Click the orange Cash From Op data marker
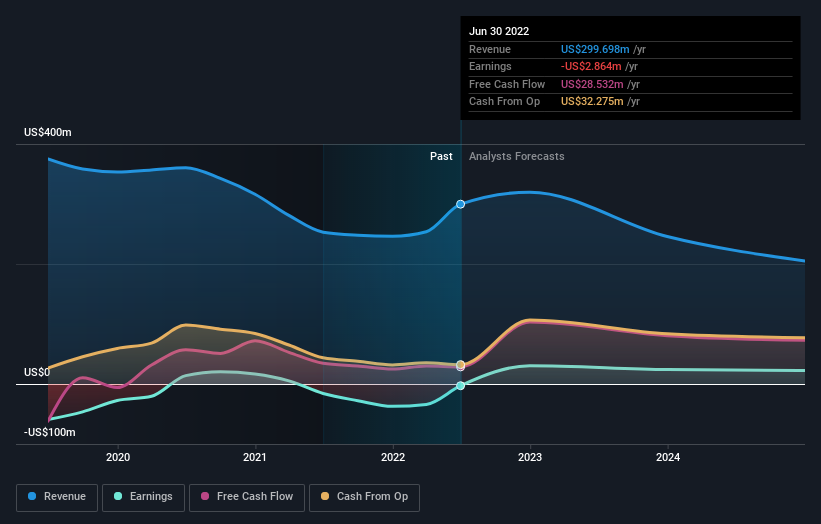Image resolution: width=821 pixels, height=524 pixels. click(460, 364)
